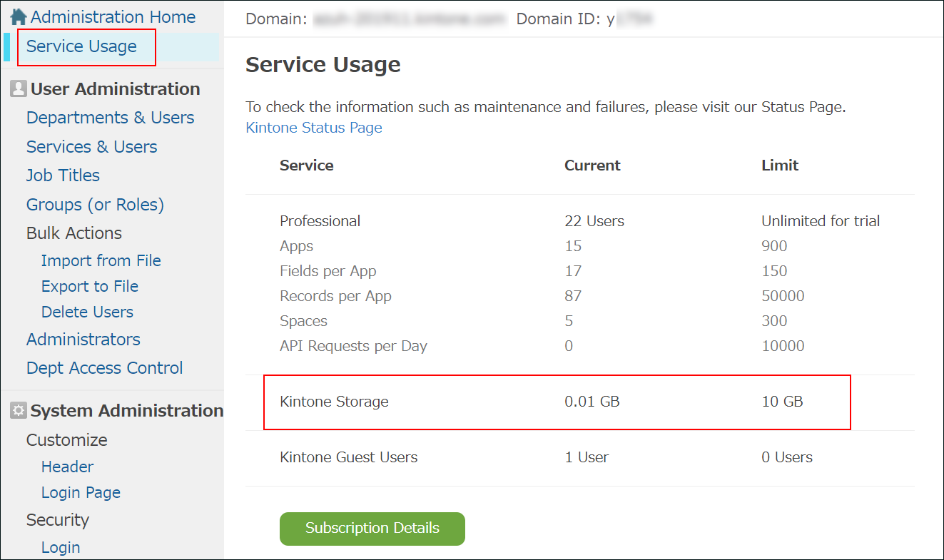Viewport: 944px width, 560px height.
Task: Open Dept Access Control settings
Action: point(103,367)
